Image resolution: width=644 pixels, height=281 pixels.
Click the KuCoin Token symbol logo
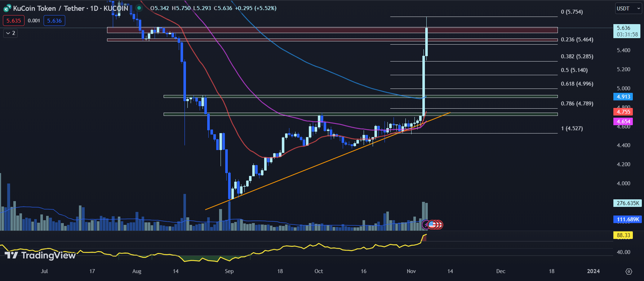(7, 8)
